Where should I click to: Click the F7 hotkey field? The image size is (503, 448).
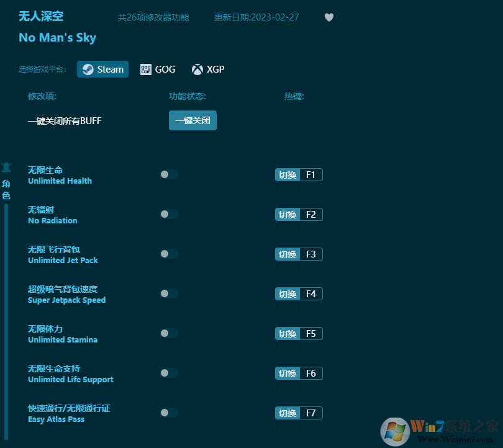(311, 413)
